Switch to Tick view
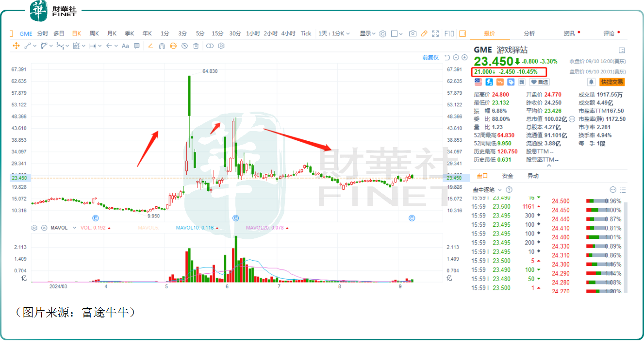644x350 pixels. (x=306, y=33)
